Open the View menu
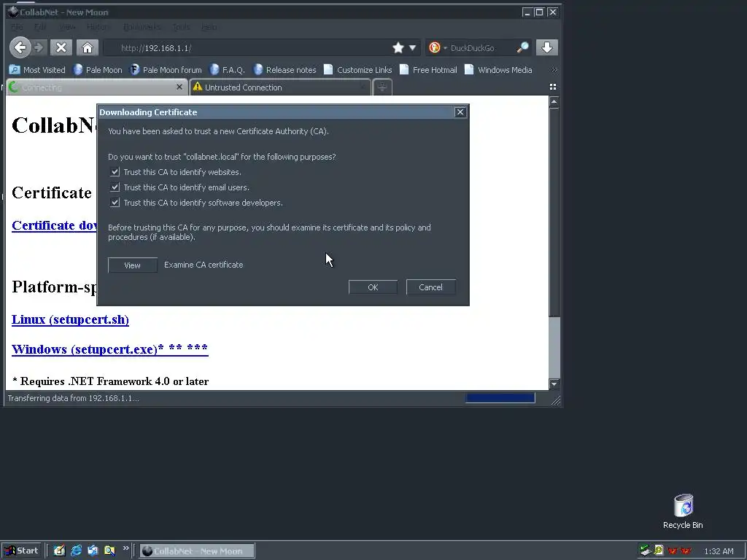This screenshot has height=560, width=747. tap(67, 27)
